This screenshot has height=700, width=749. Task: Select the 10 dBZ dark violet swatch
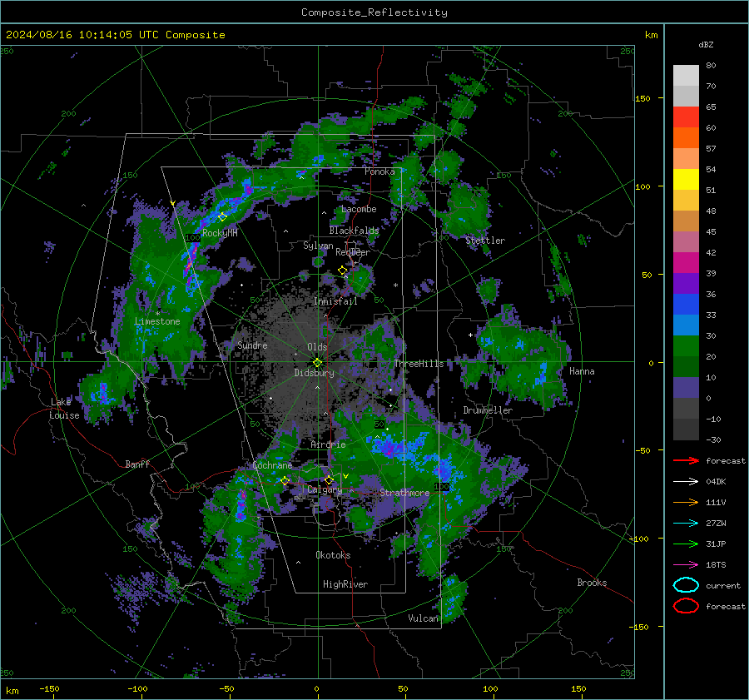coord(686,387)
